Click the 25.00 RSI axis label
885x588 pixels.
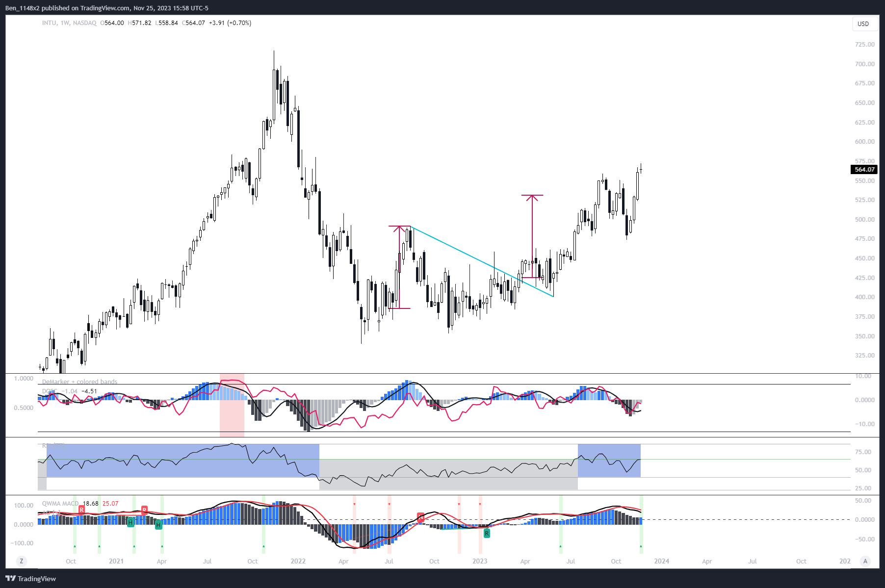(x=863, y=488)
